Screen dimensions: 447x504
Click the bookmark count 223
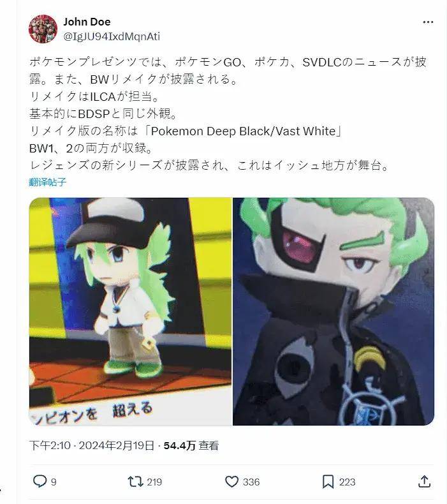coord(347,482)
